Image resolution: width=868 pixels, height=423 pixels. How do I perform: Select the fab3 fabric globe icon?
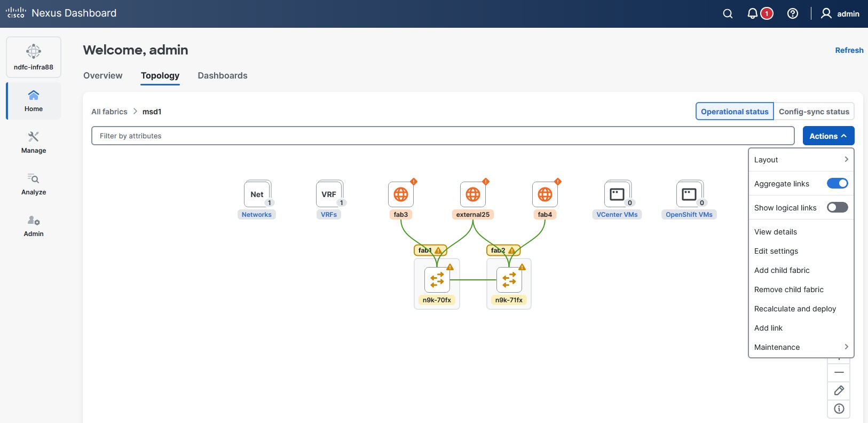401,194
